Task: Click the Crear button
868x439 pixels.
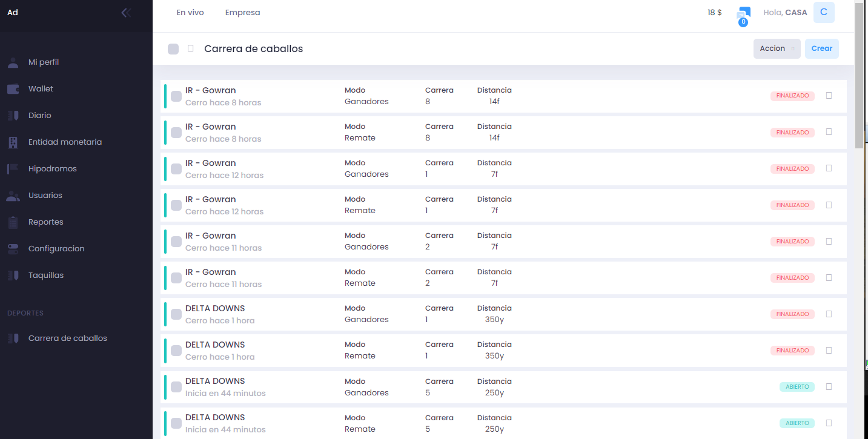Action: click(x=821, y=48)
